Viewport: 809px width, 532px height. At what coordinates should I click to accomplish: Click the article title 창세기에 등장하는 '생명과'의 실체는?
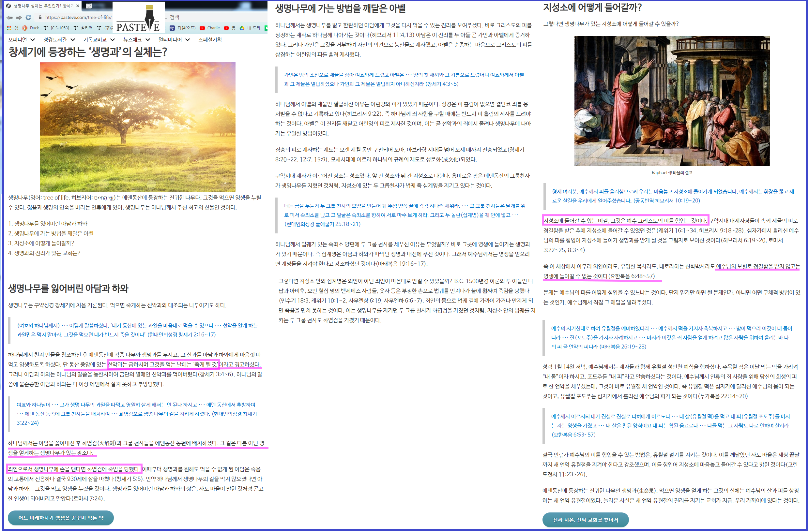(x=88, y=52)
